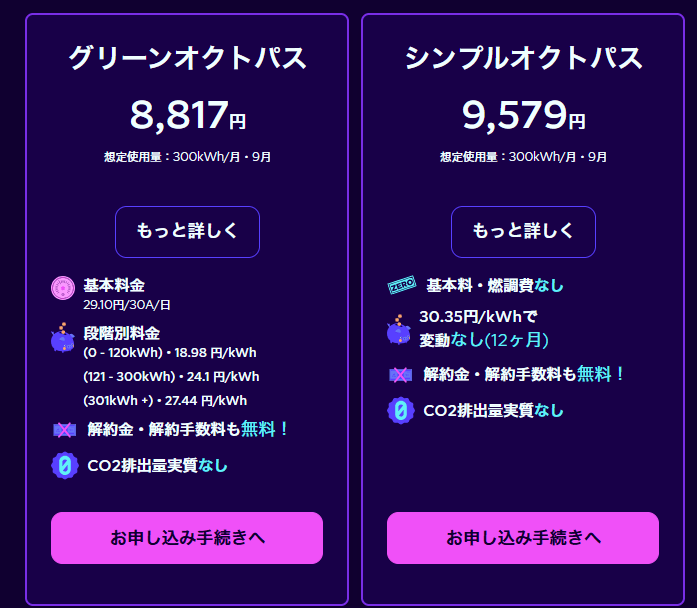697x608 pixels.
Task: Click the ZERO ticket icon in シンプルオクトパス
Action: point(401,287)
